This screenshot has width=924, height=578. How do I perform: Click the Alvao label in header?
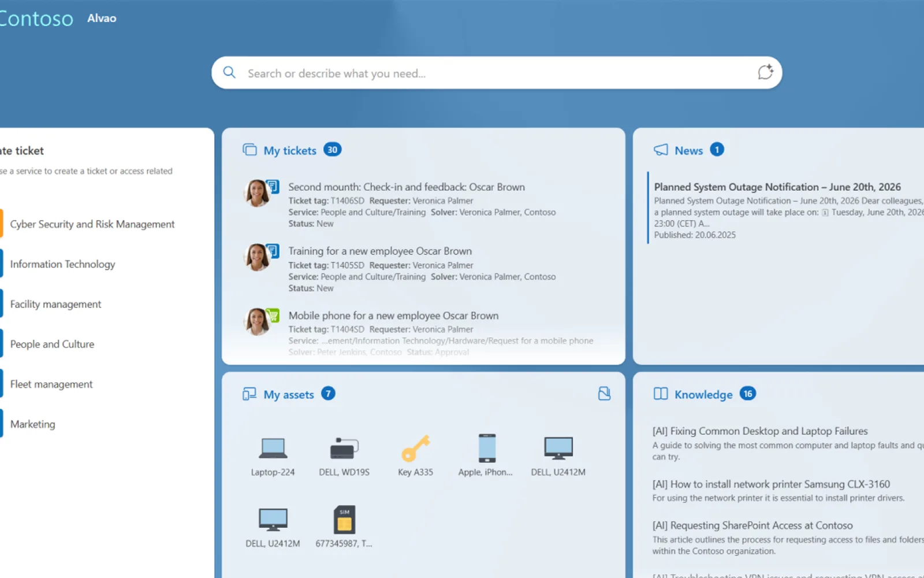click(x=102, y=18)
